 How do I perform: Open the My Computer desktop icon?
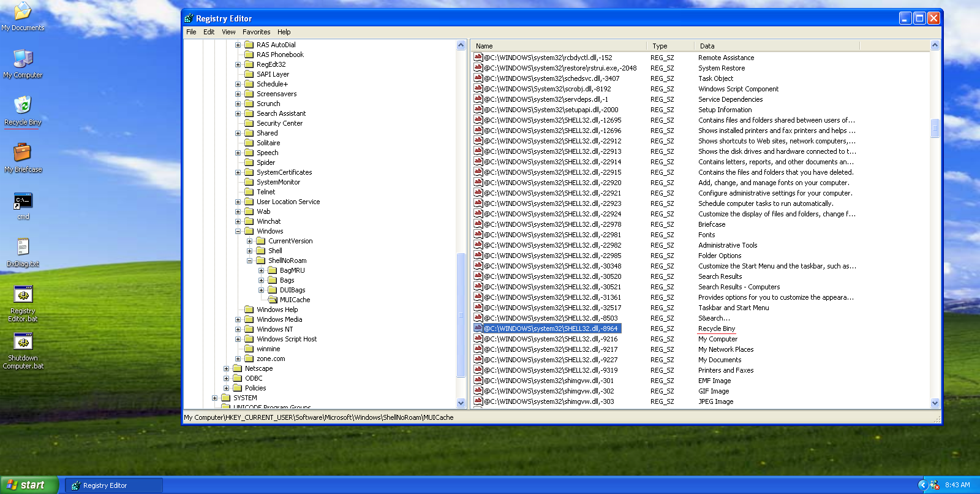click(x=23, y=59)
